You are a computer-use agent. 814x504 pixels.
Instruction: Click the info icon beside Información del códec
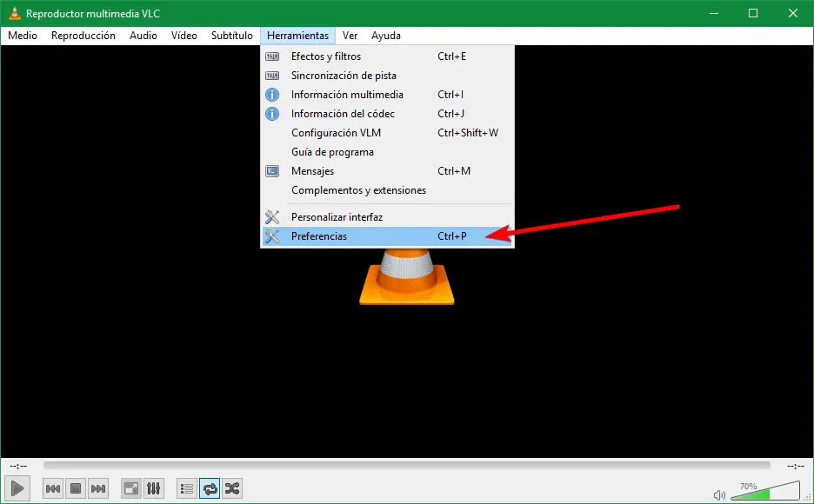tap(272, 114)
